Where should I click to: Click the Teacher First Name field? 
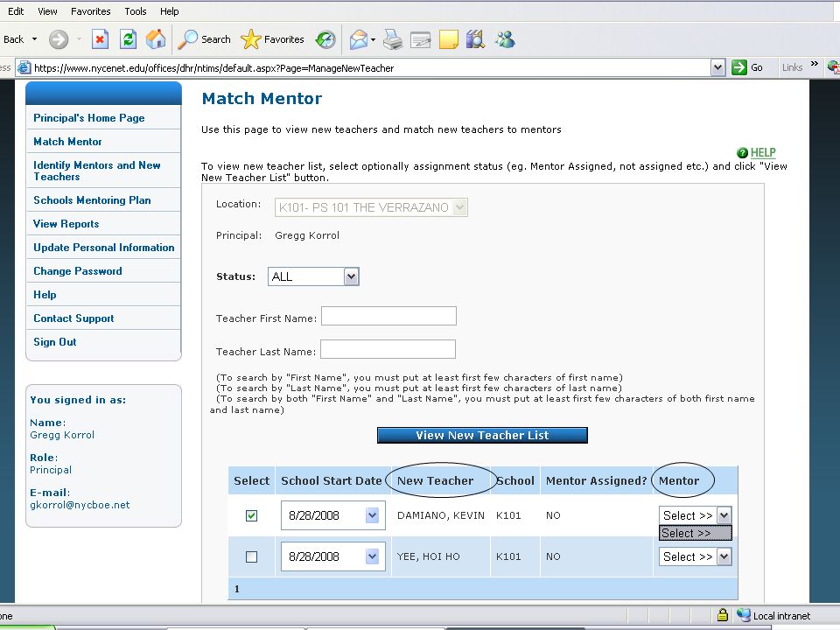click(x=388, y=316)
